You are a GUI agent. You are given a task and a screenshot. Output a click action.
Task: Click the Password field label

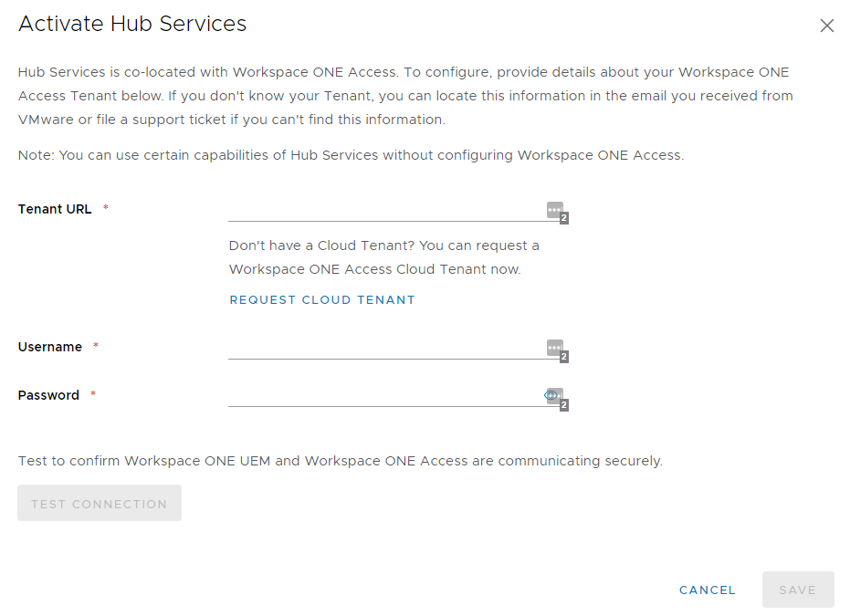click(x=48, y=395)
